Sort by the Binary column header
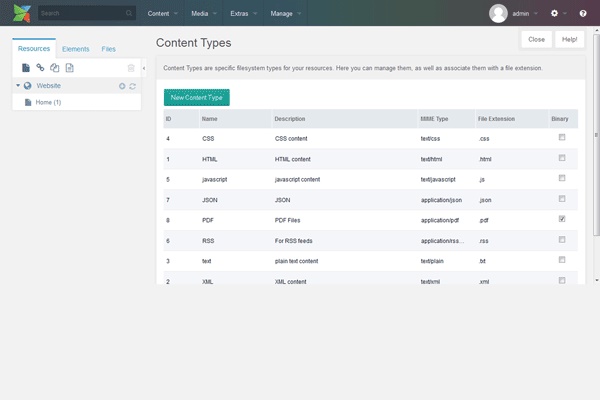The image size is (600, 400). pos(563,119)
